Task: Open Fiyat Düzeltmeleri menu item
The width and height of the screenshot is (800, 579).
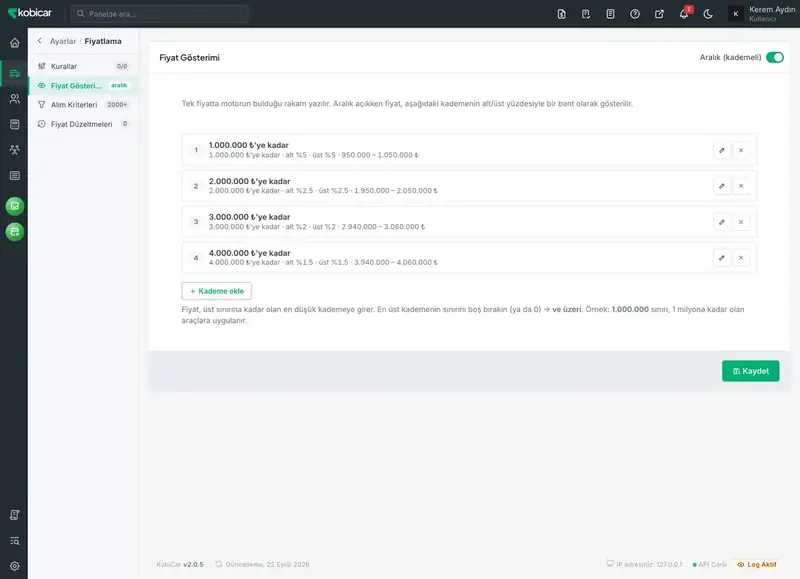Action: [83, 124]
